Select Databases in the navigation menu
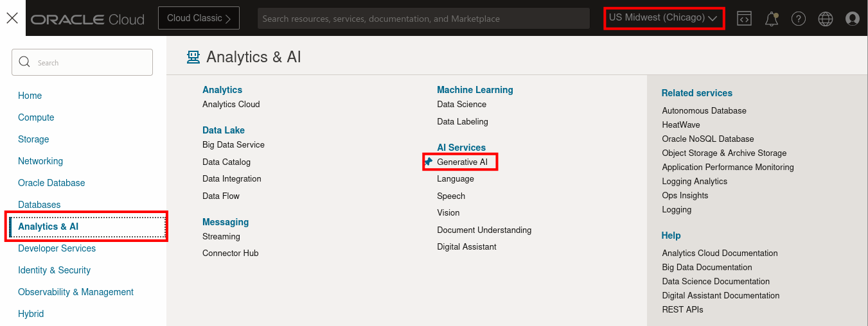Screen dimensions: 868x326 (x=39, y=205)
